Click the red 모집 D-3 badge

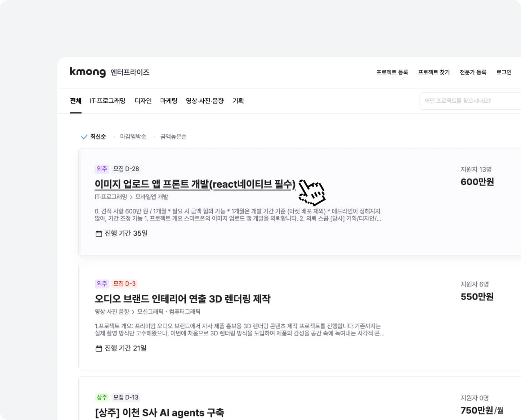[124, 284]
